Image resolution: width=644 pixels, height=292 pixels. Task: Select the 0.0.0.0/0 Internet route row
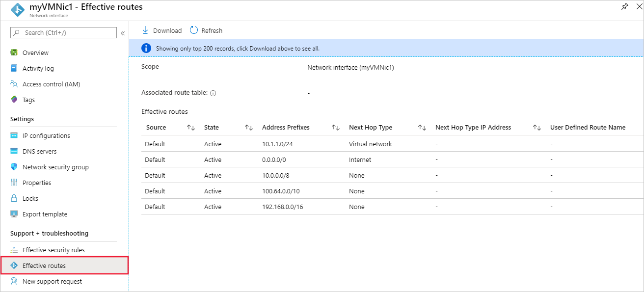point(276,159)
